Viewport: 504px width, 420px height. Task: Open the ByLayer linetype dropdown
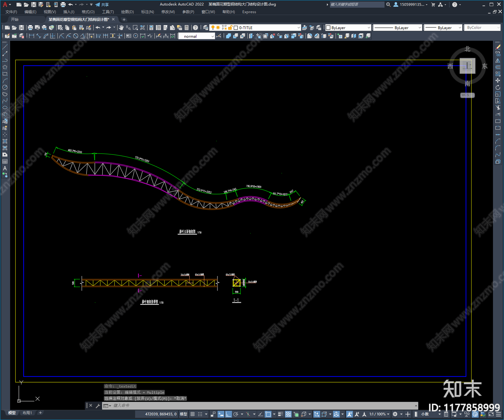click(x=398, y=28)
